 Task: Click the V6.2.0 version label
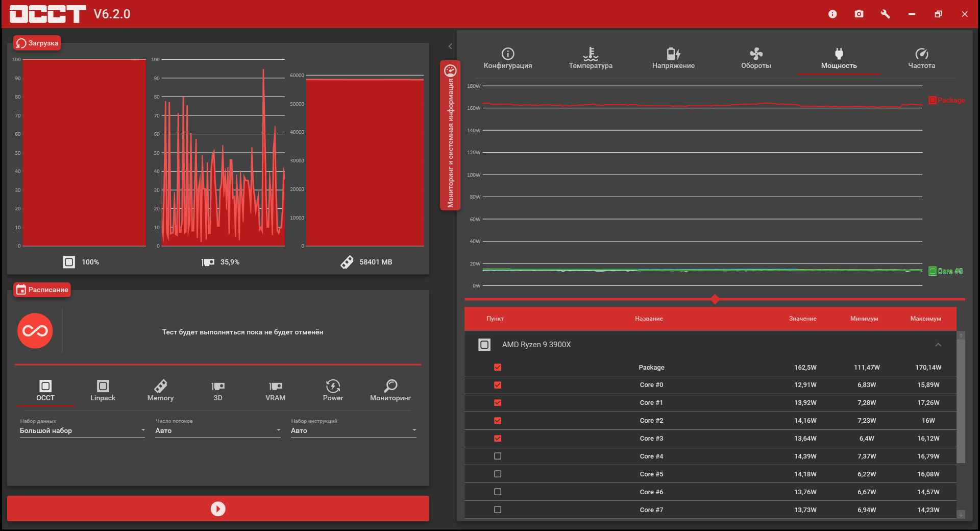[x=112, y=14]
